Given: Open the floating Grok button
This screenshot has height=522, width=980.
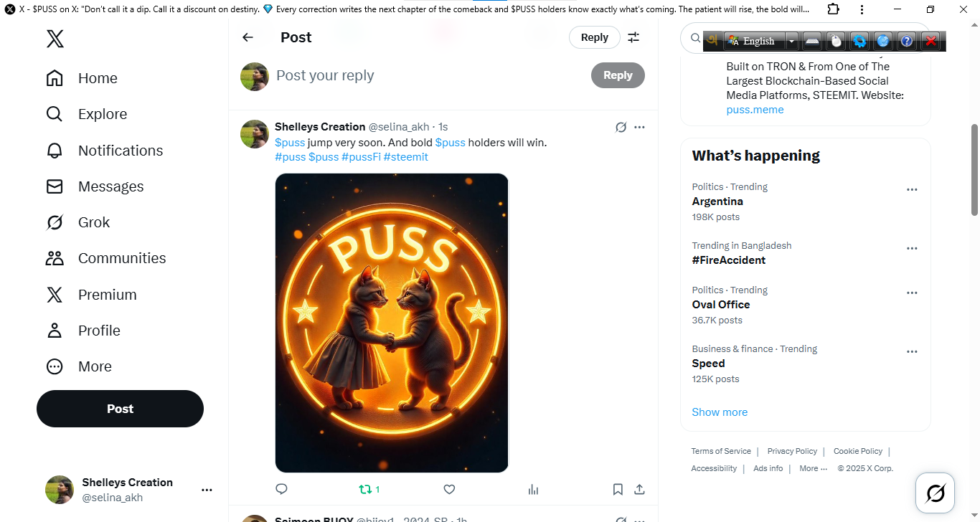Looking at the screenshot, I should point(935,493).
